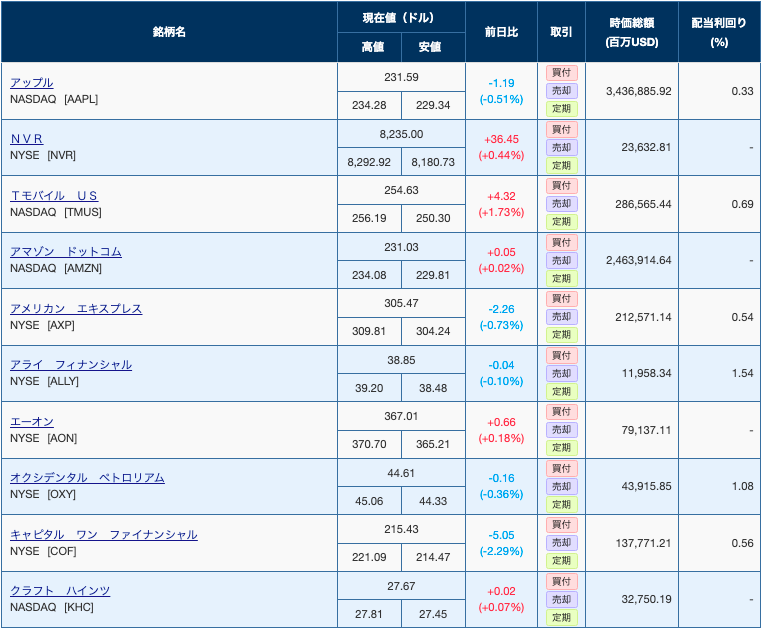Open the アップル stock link
This screenshot has height=630, width=761.
(x=32, y=83)
